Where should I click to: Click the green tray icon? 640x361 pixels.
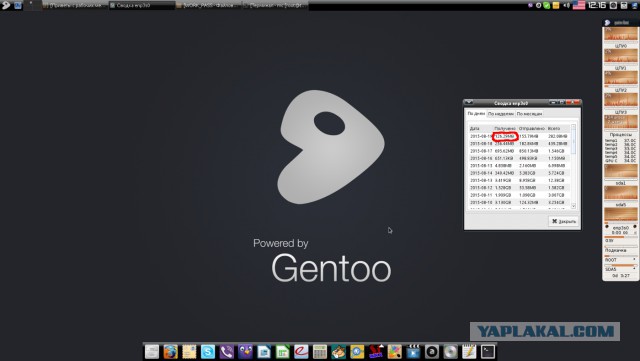pyautogui.click(x=547, y=5)
